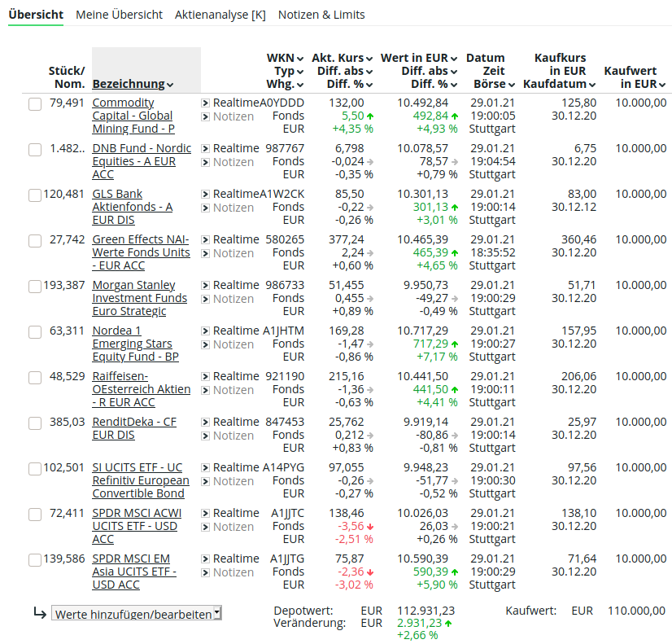The image size is (672, 644).
Task: Tick checkbox for Commodity Capital Global Mining Fund
Action: click(35, 104)
